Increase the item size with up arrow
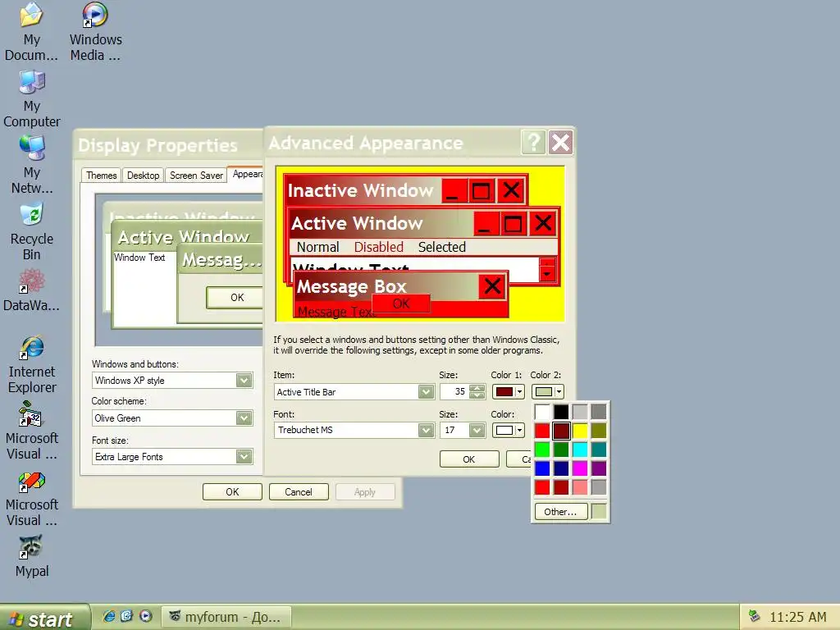Image resolution: width=840 pixels, height=630 pixels. click(477, 388)
